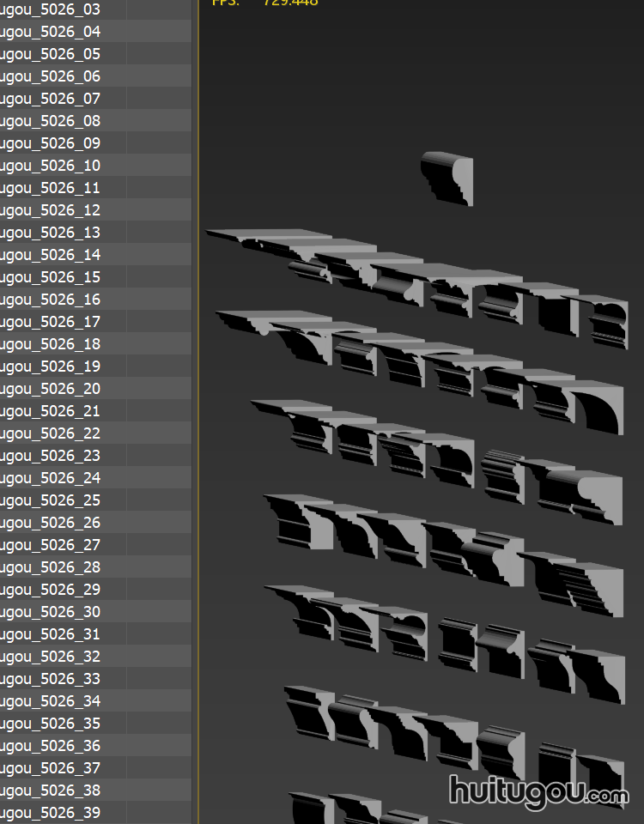Pick the ugou_5026_12 row

click(95, 210)
